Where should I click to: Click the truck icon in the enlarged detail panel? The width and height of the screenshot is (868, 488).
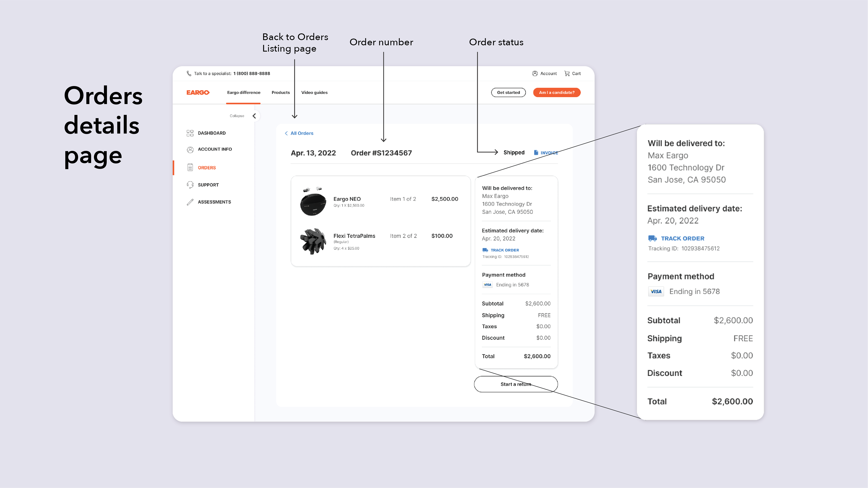point(653,238)
